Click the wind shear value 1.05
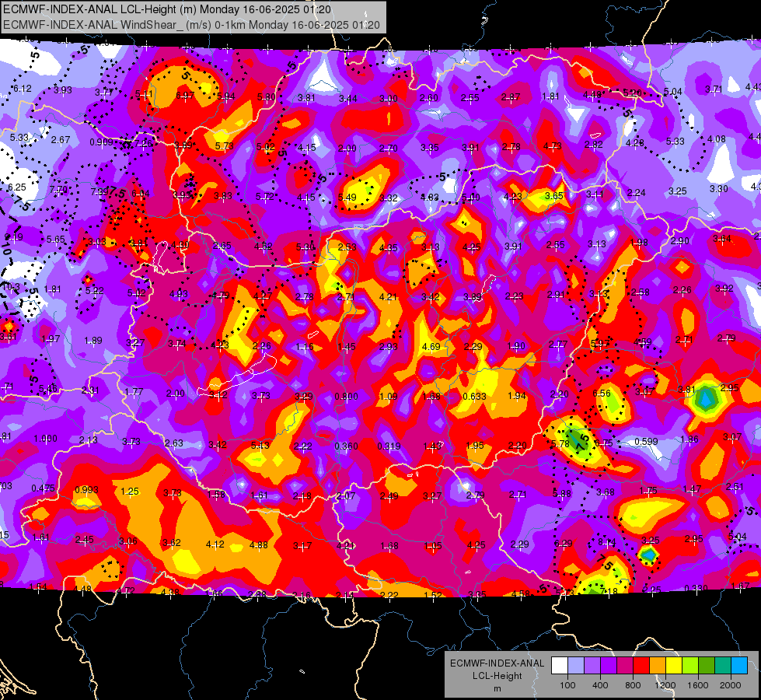The height and width of the screenshot is (700, 761). (x=432, y=545)
